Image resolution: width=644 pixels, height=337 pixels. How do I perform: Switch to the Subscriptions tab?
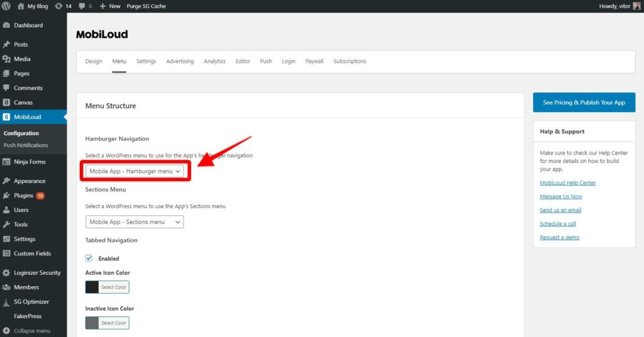pos(350,61)
